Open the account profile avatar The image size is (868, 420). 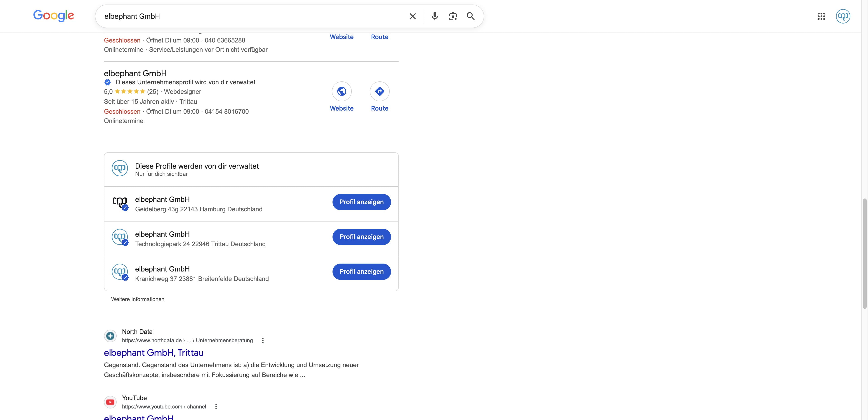843,16
